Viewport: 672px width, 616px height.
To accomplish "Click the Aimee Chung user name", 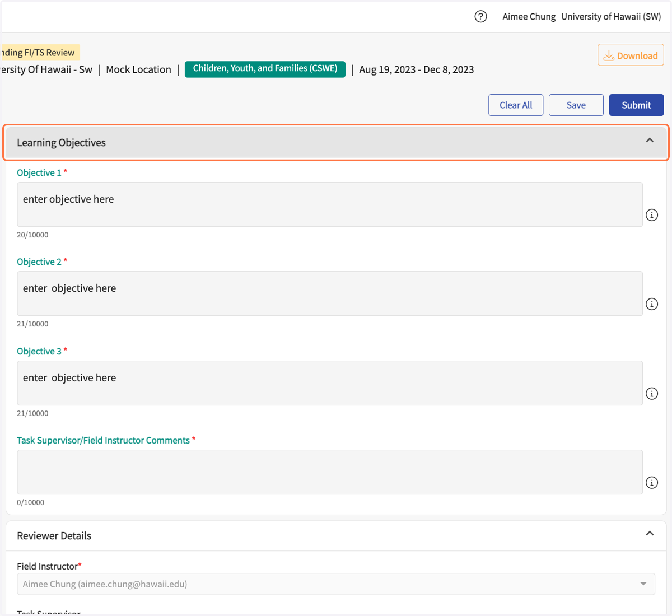I will [x=529, y=17].
